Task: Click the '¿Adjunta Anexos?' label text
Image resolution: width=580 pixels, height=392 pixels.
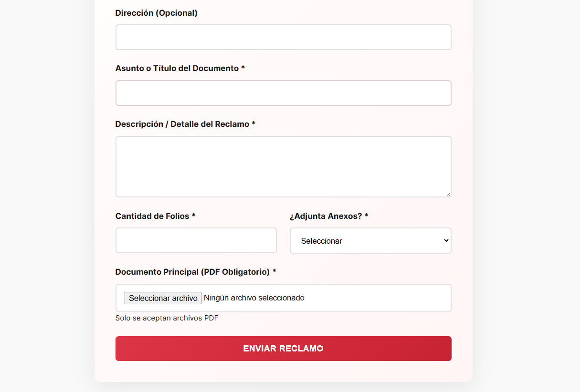Action: (326, 216)
